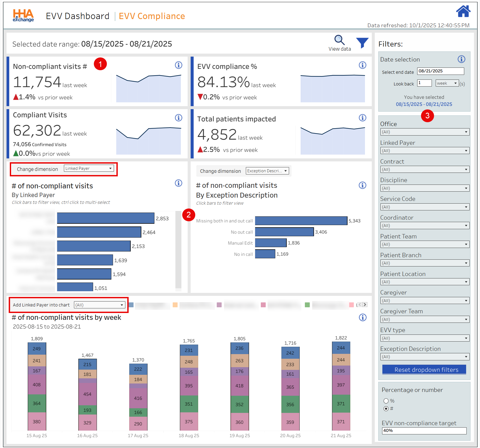Open the Date selection info icon
The image size is (480, 448).
pos(462,59)
